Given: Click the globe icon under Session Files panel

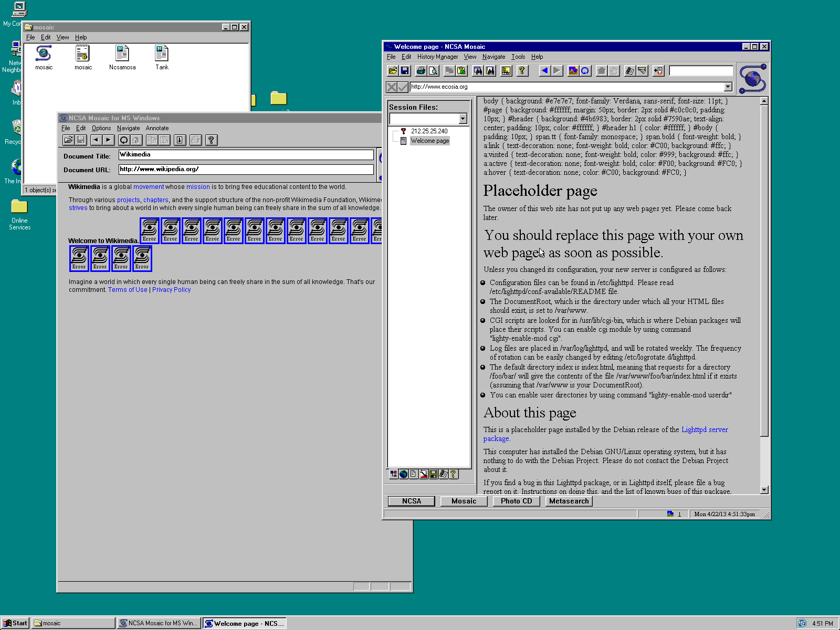Looking at the screenshot, I should coord(403,474).
